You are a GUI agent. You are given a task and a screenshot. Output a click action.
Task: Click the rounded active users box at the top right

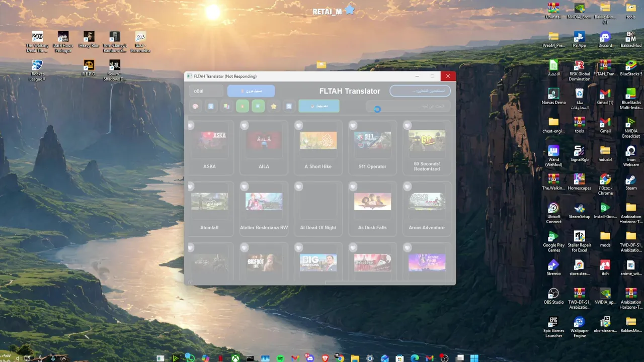click(420, 91)
